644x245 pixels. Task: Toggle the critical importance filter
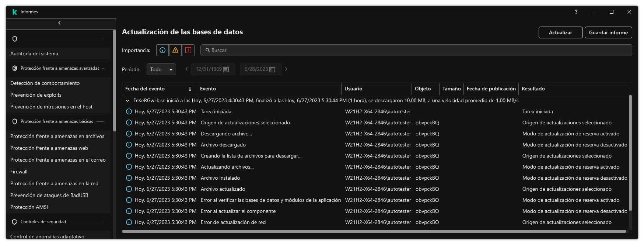coord(188,50)
